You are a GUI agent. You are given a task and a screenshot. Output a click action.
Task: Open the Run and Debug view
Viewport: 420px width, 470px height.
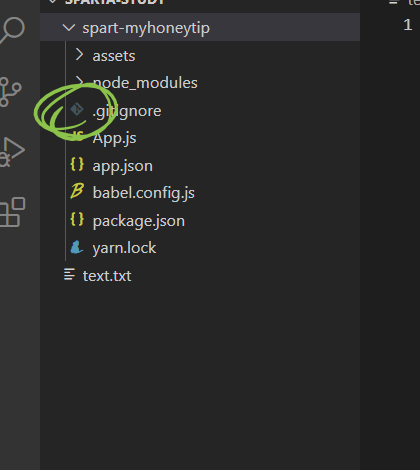point(12,152)
